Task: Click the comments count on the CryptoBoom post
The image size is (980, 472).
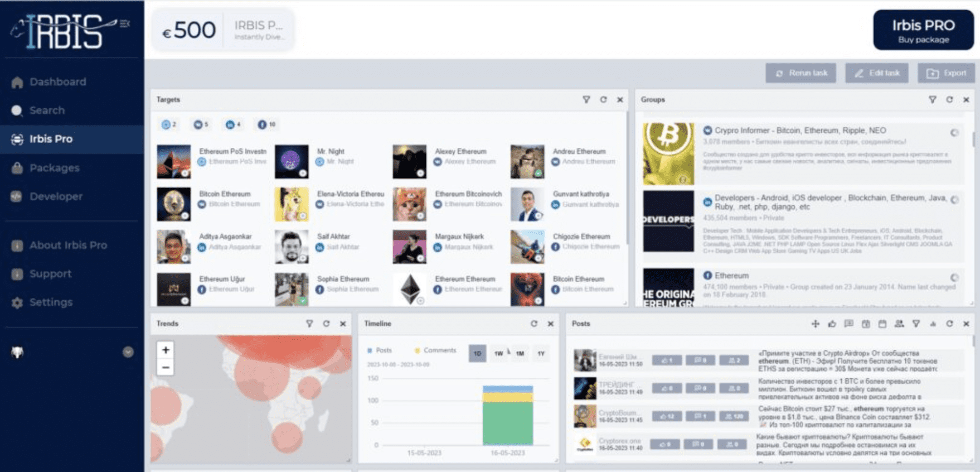Action: tap(700, 416)
